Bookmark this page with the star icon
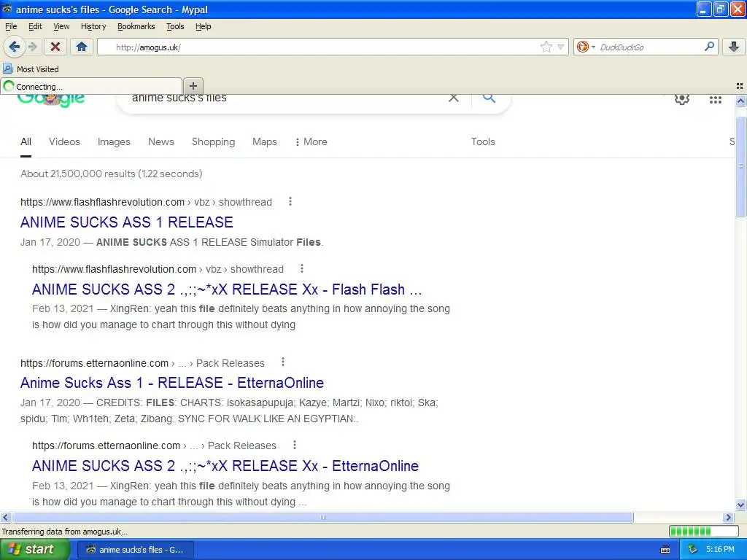Image resolution: width=747 pixels, height=560 pixels. tap(546, 47)
